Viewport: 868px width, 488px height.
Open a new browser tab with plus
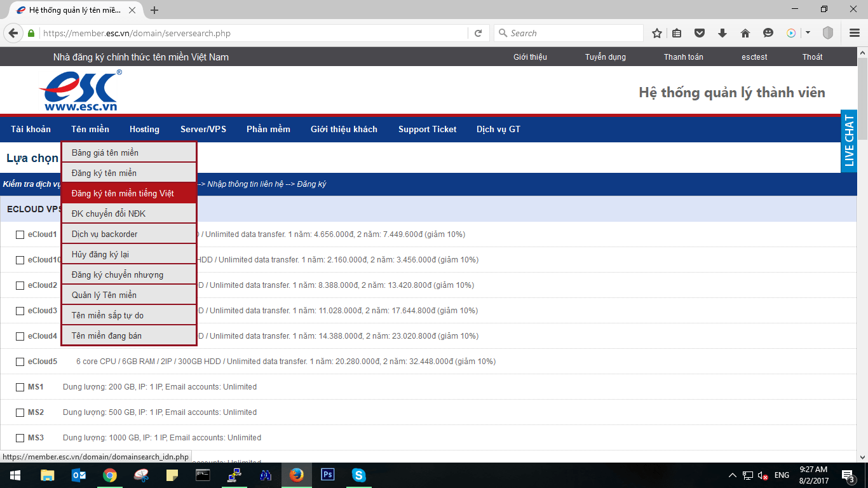tap(154, 10)
